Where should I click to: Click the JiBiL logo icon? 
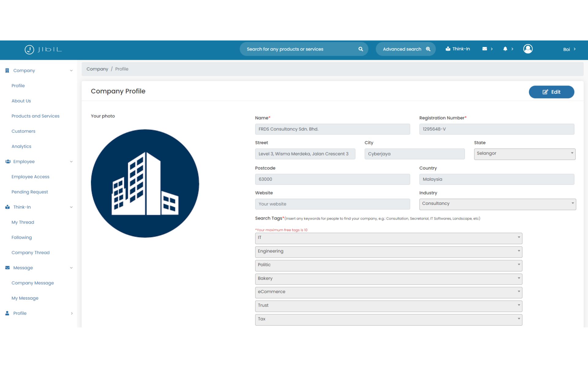coord(29,49)
